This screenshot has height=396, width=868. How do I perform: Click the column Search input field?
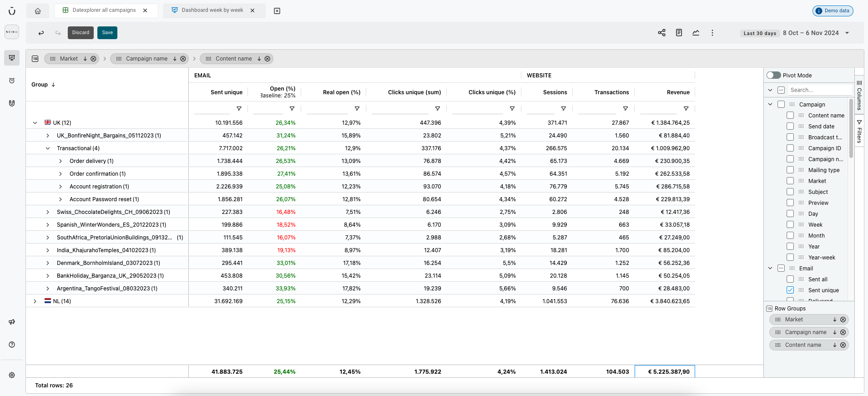[819, 90]
